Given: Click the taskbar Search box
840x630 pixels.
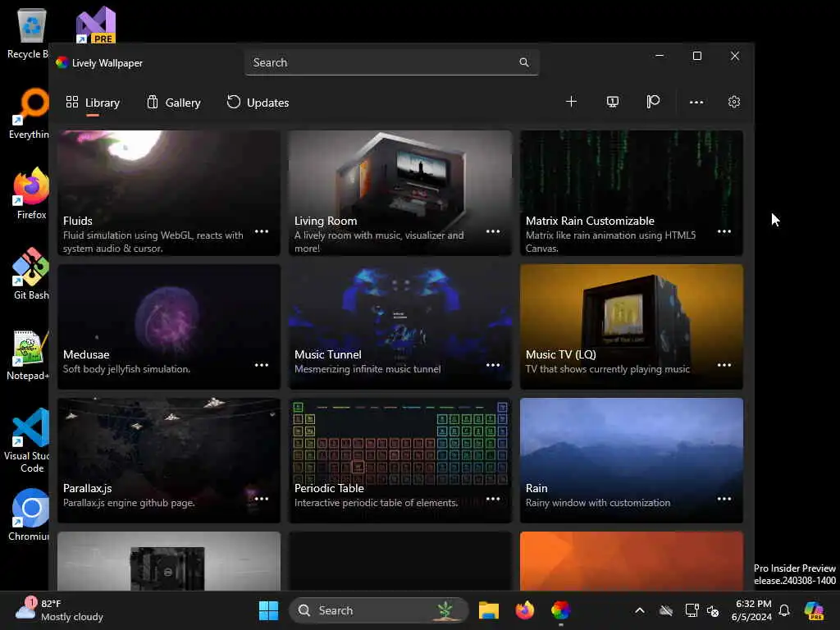Looking at the screenshot, I should coord(378,610).
